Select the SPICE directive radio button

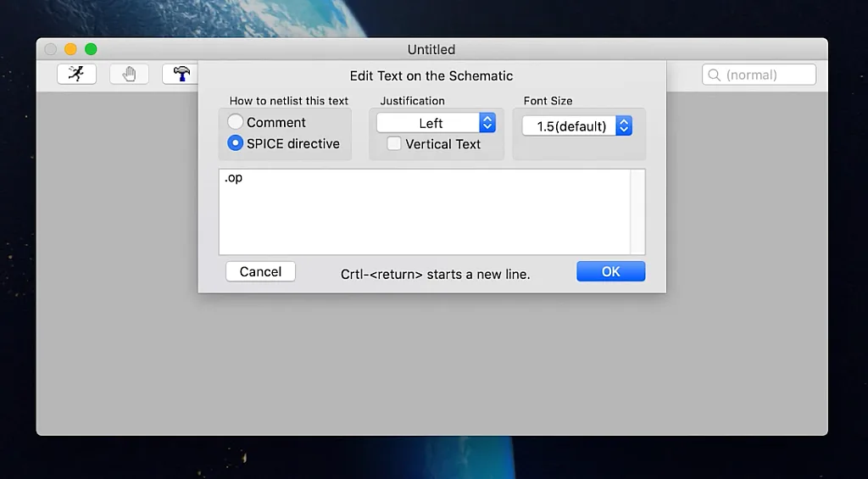(x=236, y=143)
